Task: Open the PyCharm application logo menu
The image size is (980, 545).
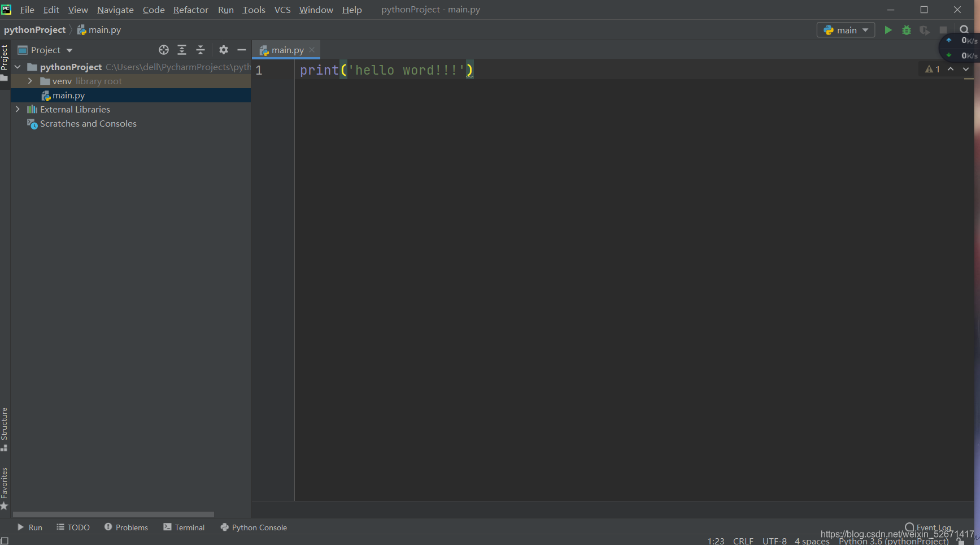Action: 6,9
